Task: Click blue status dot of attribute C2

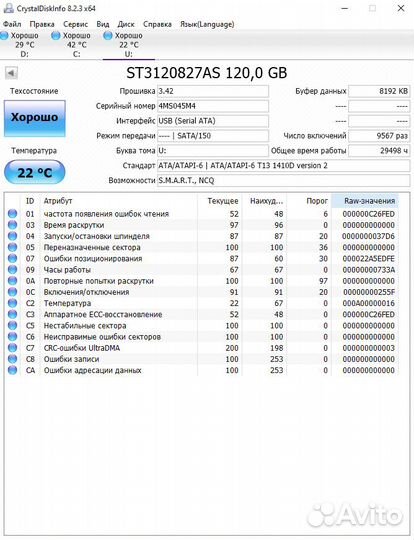Action: click(x=12, y=303)
